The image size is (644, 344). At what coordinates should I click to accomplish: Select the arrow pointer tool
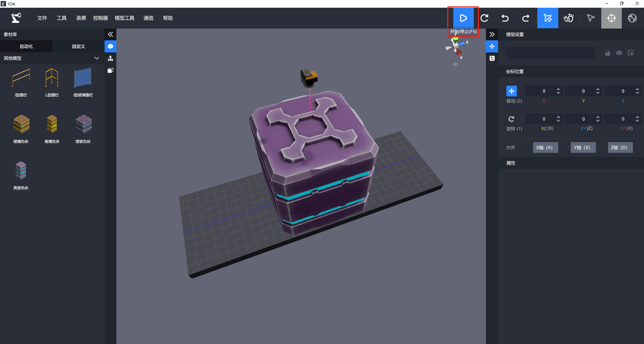(x=591, y=18)
